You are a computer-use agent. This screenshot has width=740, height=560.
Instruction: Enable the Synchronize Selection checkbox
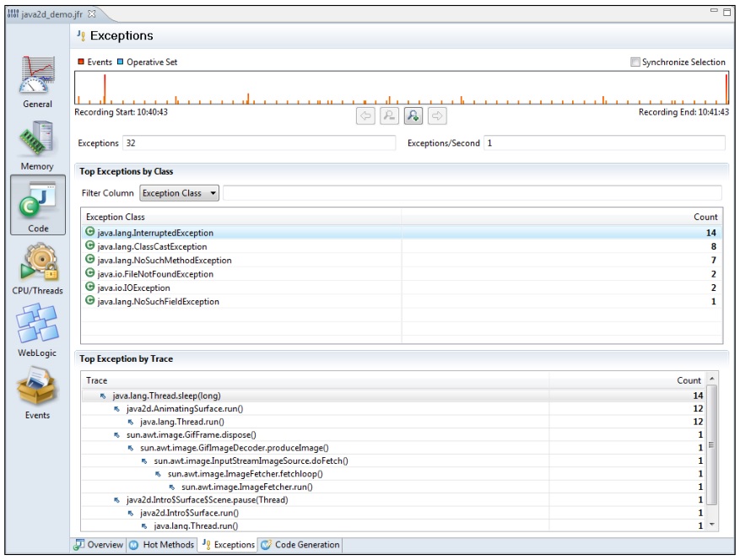tap(635, 62)
